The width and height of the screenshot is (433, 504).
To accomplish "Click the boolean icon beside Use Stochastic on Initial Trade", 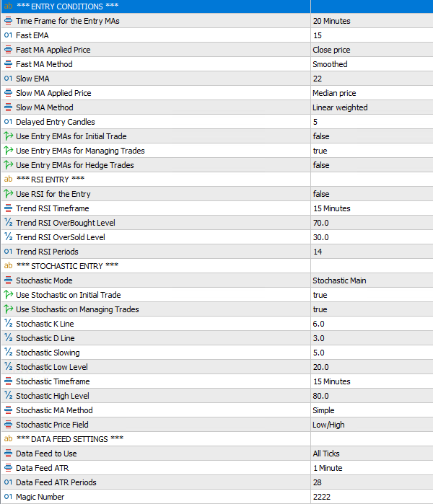I will pyautogui.click(x=8, y=295).
